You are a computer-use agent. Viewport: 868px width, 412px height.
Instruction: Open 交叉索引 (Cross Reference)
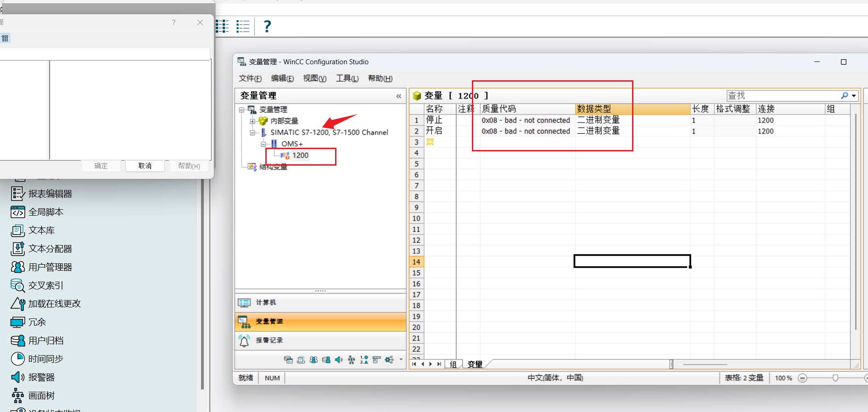coord(45,285)
